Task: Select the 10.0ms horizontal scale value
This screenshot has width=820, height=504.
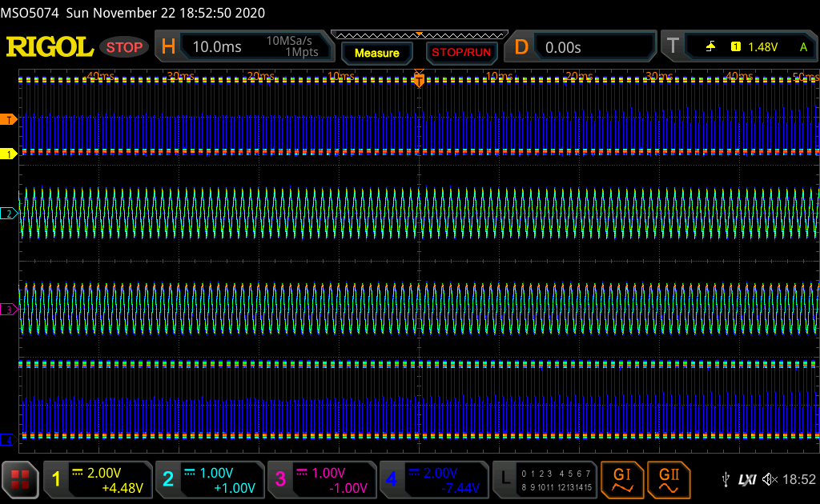Action: [217, 47]
